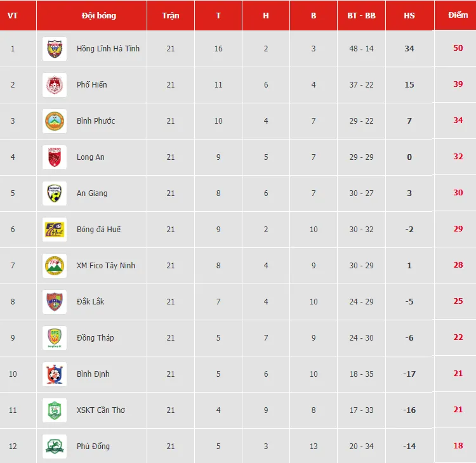Select the HS column header
Image resolution: width=476 pixels, height=463 pixels.
409,15
